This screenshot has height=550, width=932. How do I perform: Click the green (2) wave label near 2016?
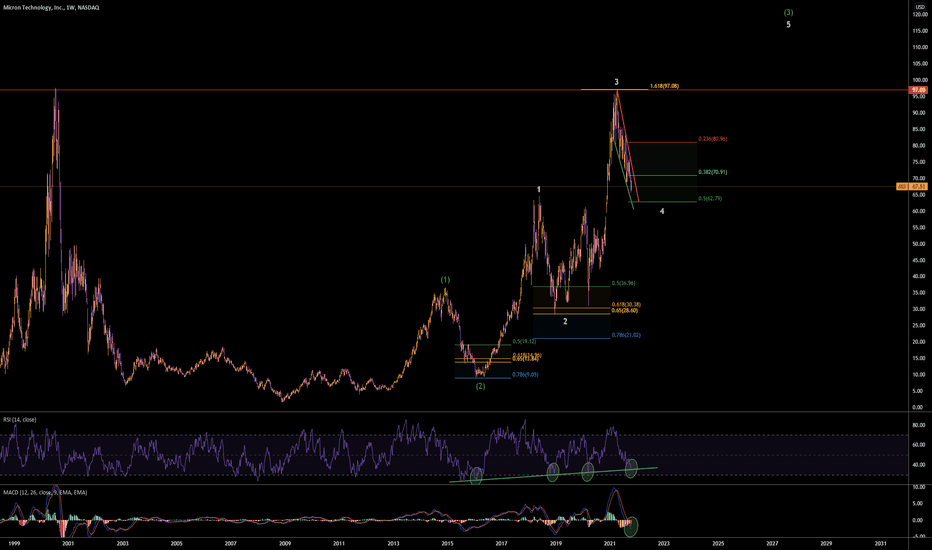480,386
